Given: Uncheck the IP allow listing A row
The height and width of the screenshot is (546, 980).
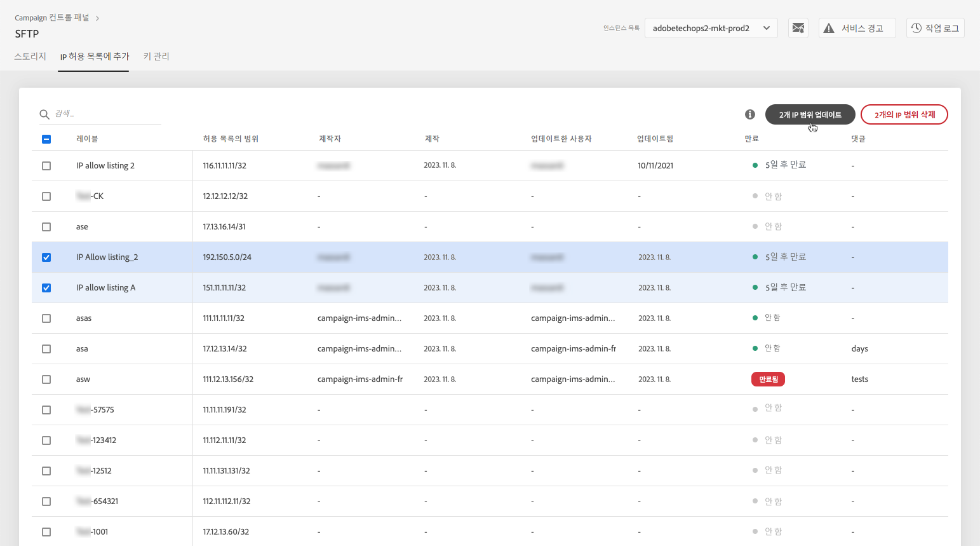Looking at the screenshot, I should coord(46,288).
